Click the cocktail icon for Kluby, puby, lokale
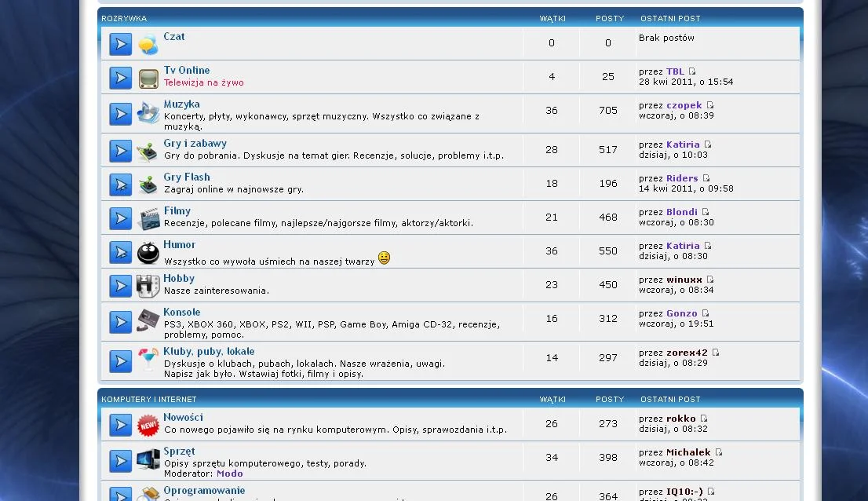The width and height of the screenshot is (868, 501). pos(148,360)
